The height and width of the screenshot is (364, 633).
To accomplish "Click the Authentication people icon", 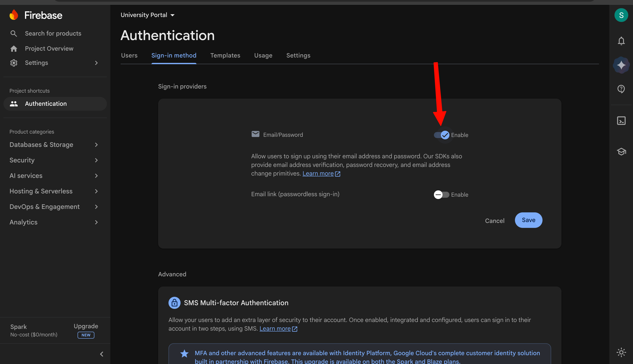I will tap(14, 104).
